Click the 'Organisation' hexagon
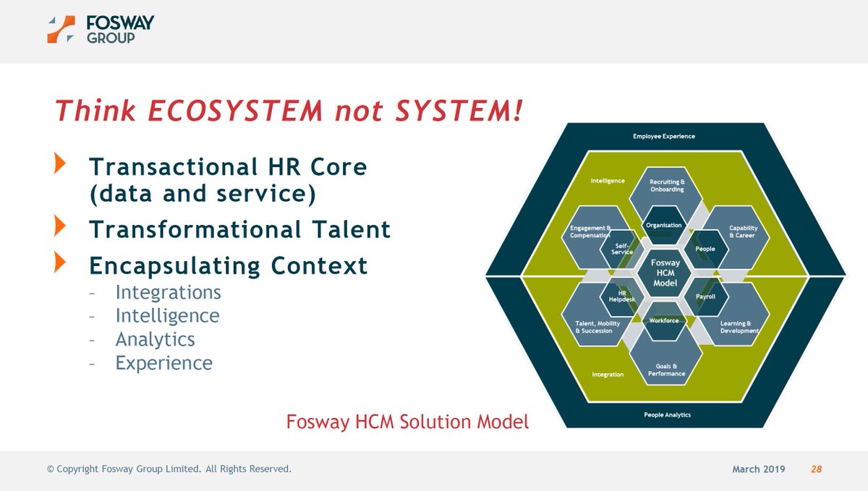This screenshot has width=868, height=491. [x=664, y=225]
